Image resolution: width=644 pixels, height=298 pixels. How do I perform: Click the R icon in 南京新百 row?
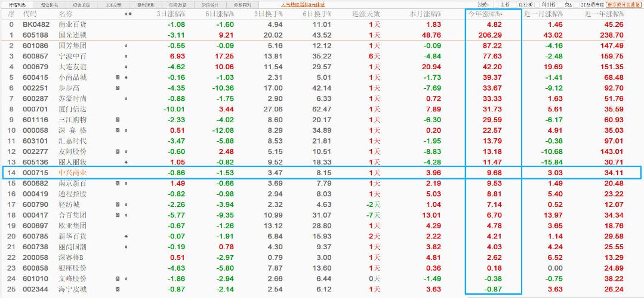[x=118, y=184]
